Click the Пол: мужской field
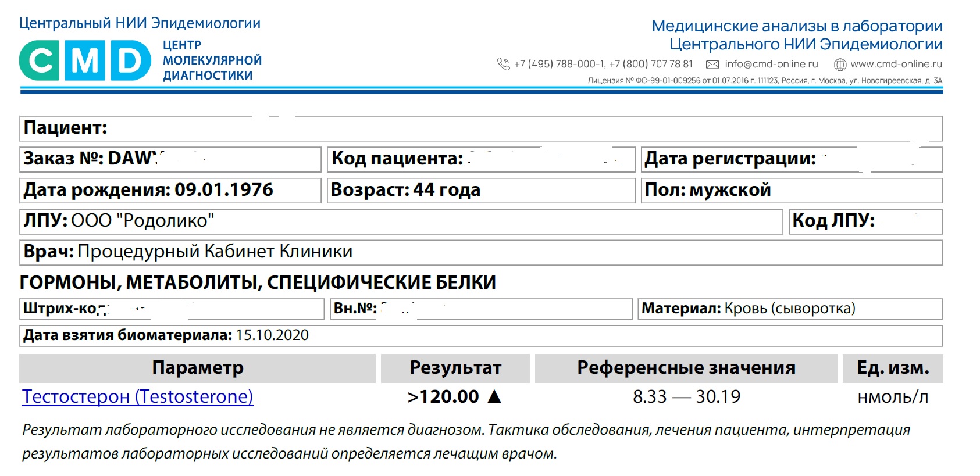The image size is (980, 476). (791, 190)
